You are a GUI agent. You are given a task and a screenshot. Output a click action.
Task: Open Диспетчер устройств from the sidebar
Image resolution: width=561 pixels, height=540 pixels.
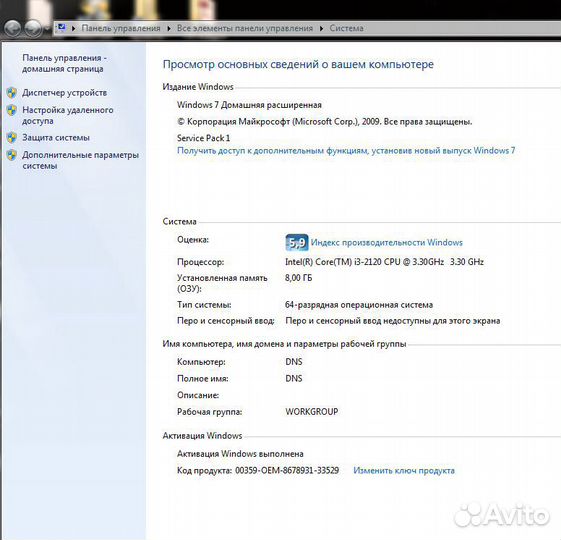click(x=64, y=93)
